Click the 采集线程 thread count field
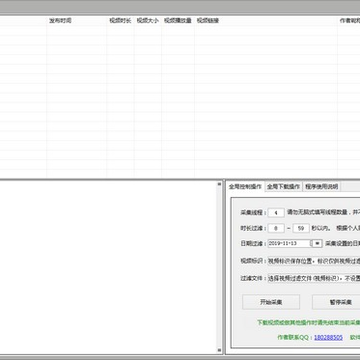The width and height of the screenshot is (360, 360). [276, 213]
